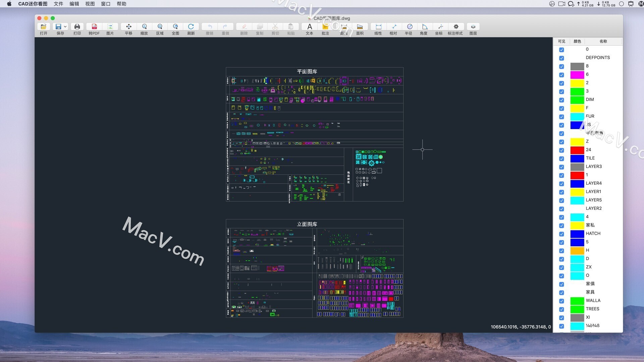Viewport: 644px width, 362px height.
Task: Select the Text (文本) annotation tool
Action: point(309,27)
